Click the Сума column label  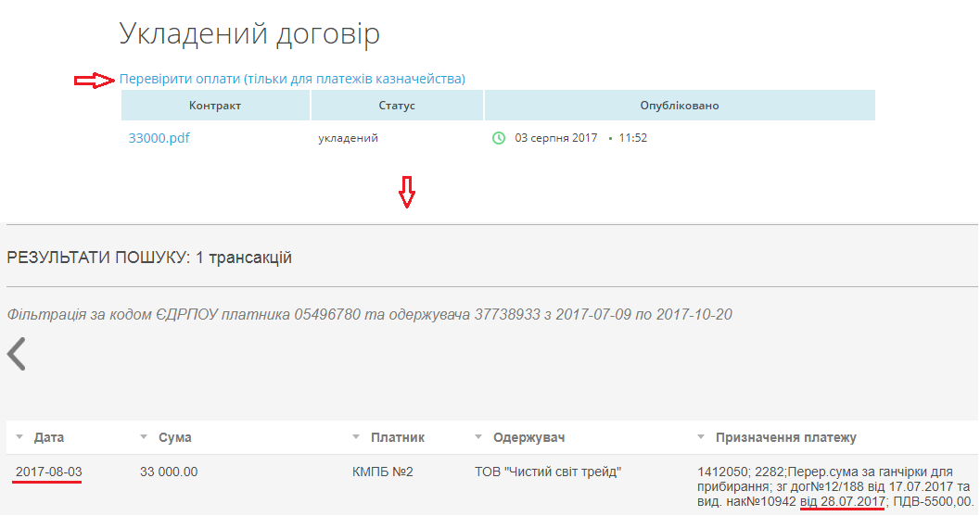[175, 437]
